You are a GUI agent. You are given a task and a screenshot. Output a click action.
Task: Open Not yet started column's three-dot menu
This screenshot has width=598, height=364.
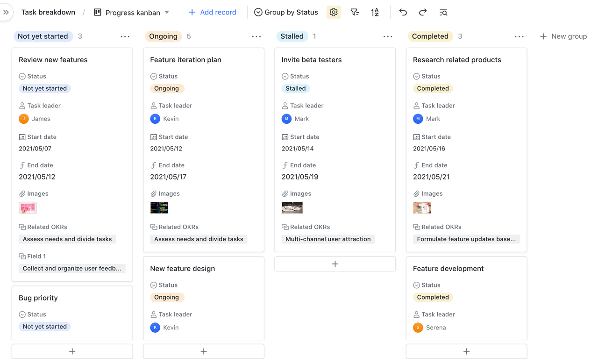[x=125, y=36]
